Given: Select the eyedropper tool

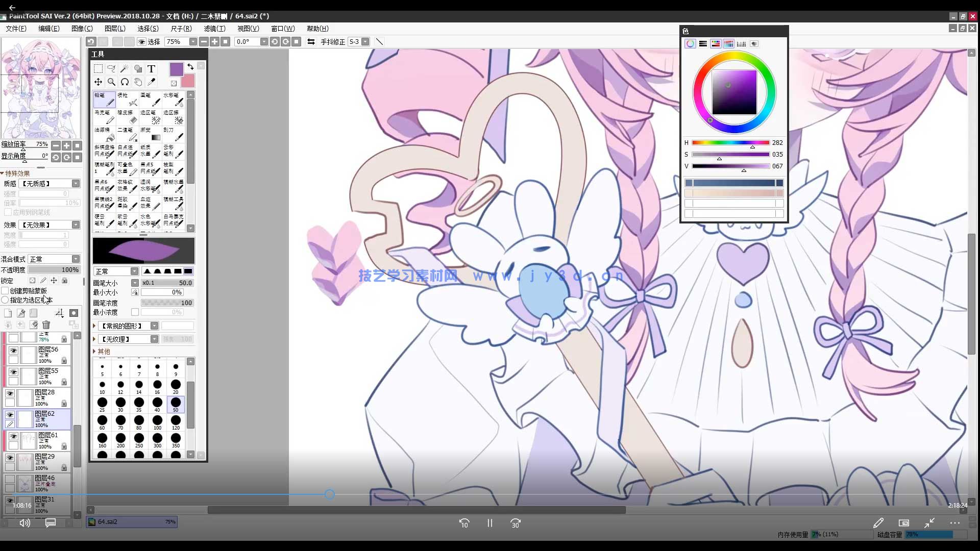Looking at the screenshot, I should coord(151,82).
